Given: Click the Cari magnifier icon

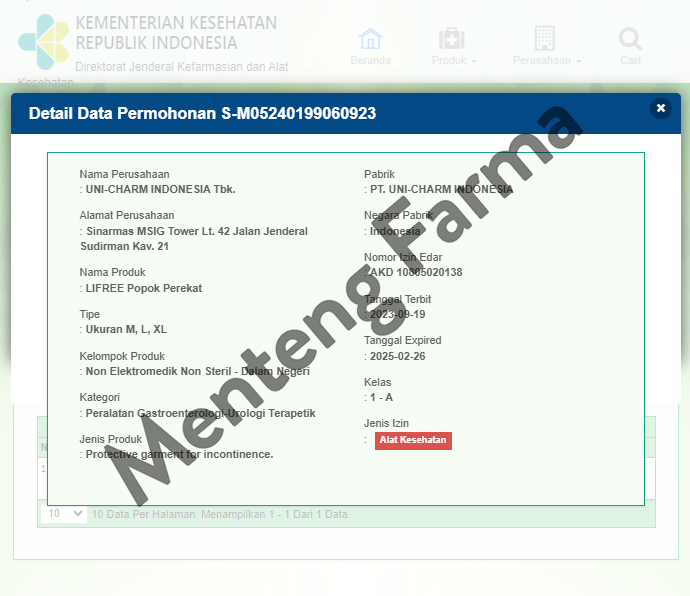Looking at the screenshot, I should pyautogui.click(x=630, y=39).
